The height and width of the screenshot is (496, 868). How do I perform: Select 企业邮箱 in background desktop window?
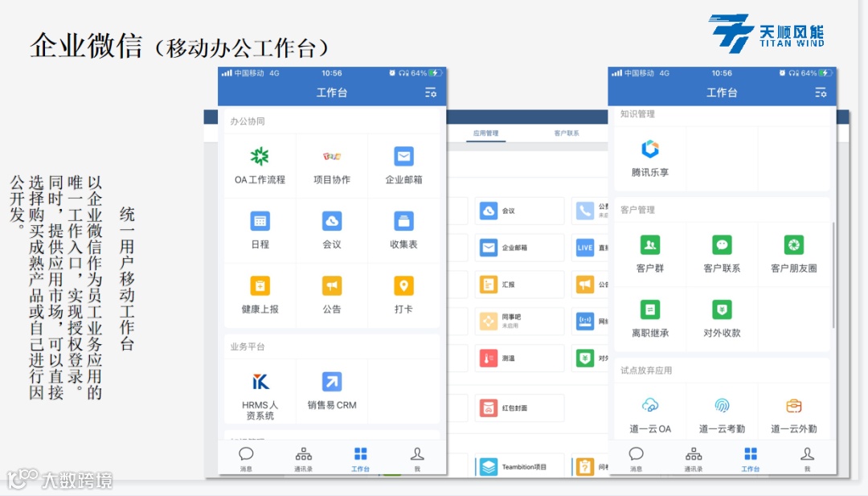click(x=519, y=248)
